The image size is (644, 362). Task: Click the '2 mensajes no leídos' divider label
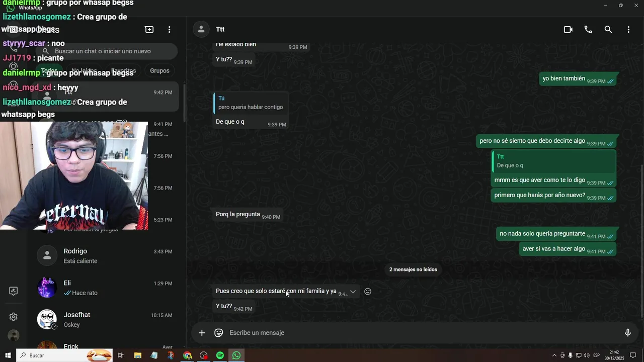[x=413, y=269]
